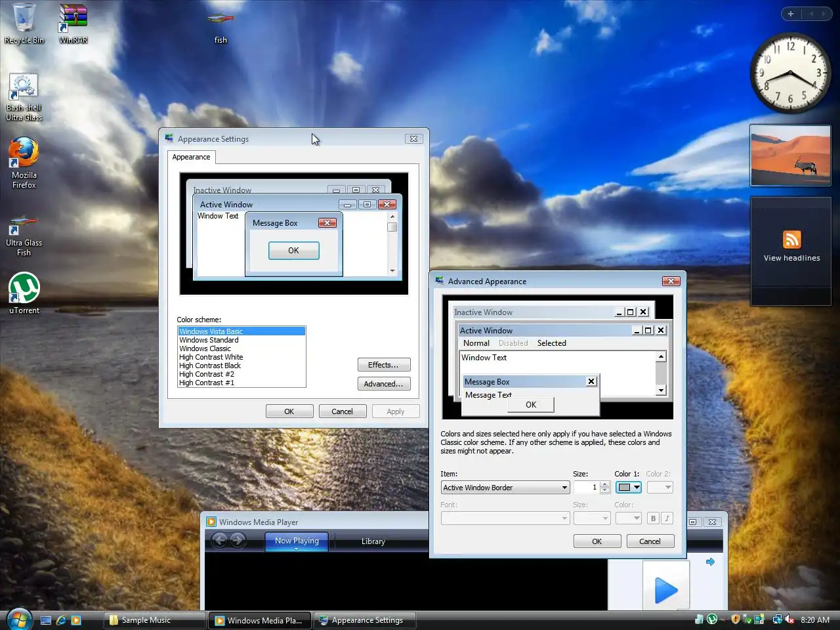
Task: Launch Internet Explorer from Quick Launch
Action: click(x=61, y=620)
